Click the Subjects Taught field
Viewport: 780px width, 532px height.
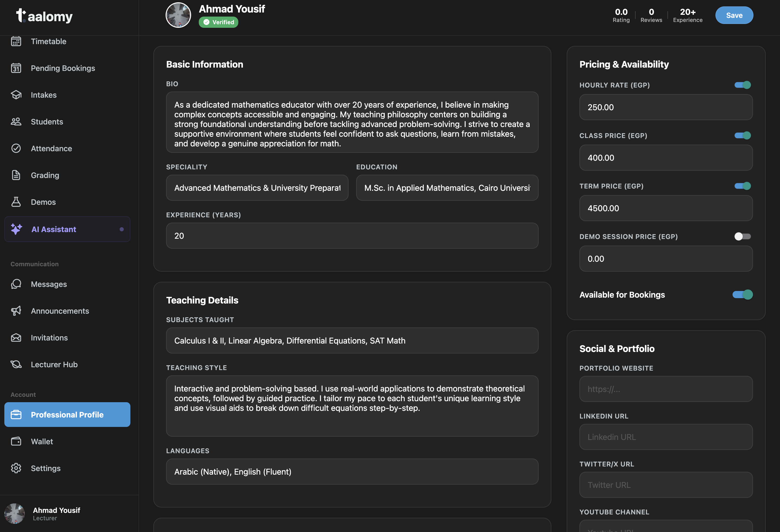(352, 340)
